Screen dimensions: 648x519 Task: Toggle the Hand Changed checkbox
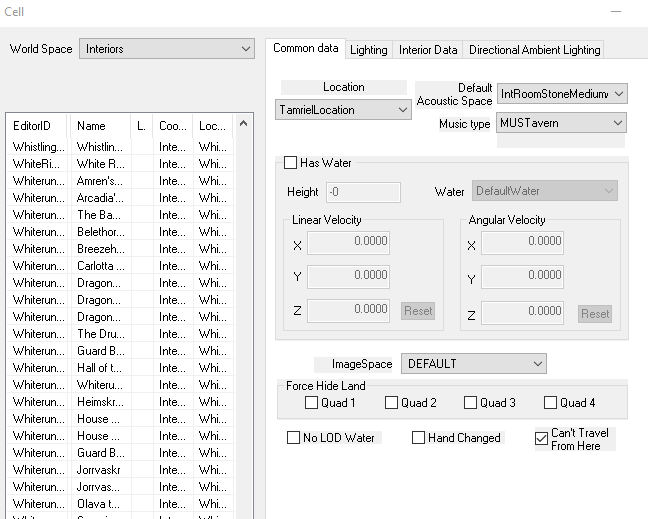click(418, 438)
